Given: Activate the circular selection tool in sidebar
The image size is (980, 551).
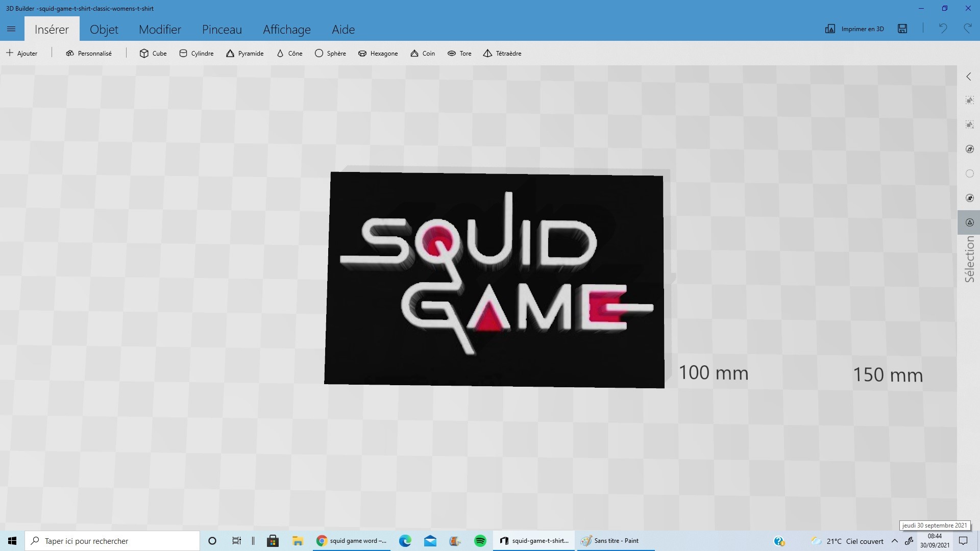Looking at the screenshot, I should pos(969,173).
